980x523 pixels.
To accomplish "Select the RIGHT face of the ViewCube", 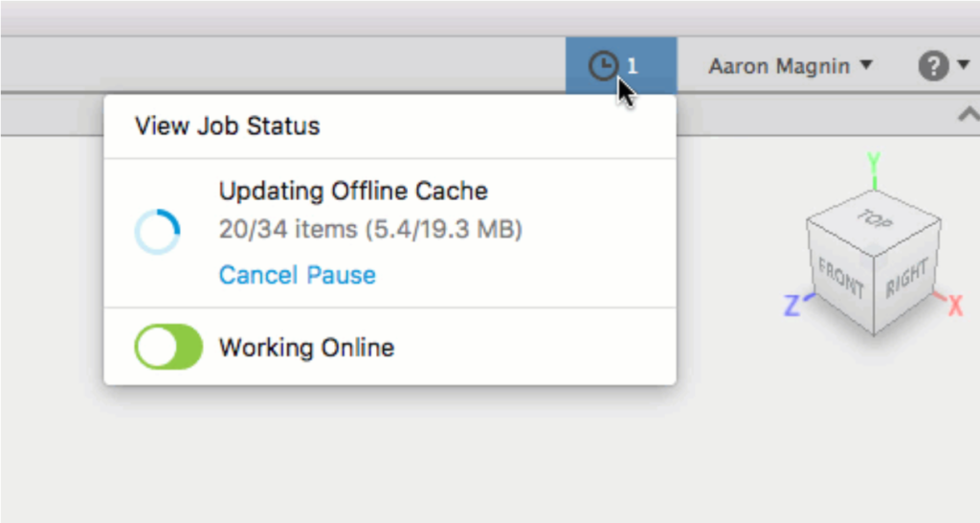I will point(907,280).
